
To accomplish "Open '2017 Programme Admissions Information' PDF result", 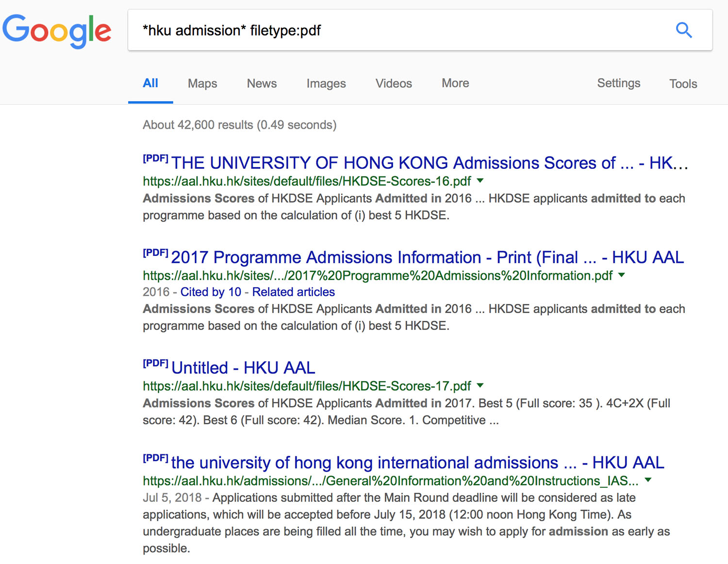I will coord(427,257).
